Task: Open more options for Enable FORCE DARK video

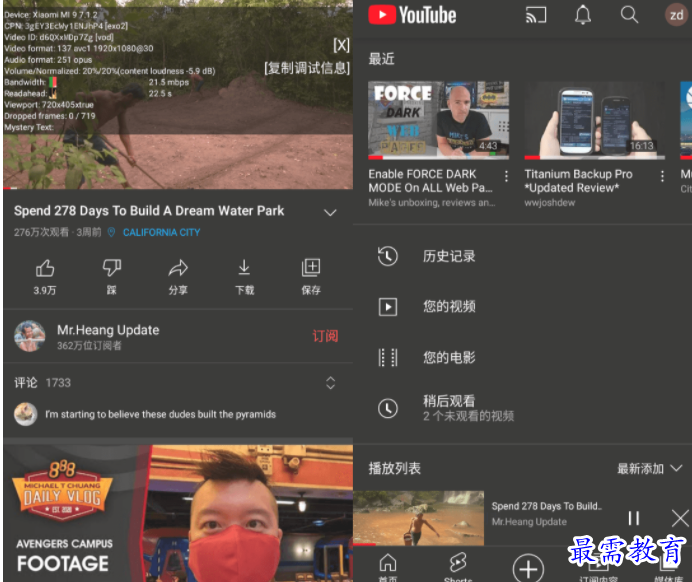Action: click(506, 176)
